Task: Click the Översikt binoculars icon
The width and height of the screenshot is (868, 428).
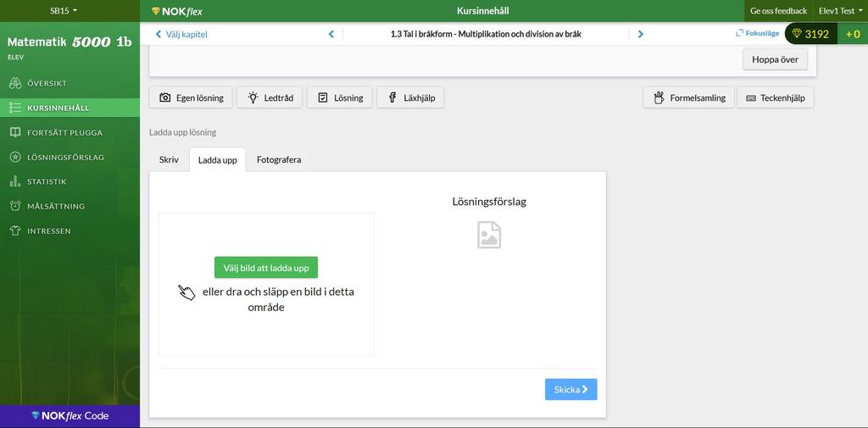Action: pos(15,84)
